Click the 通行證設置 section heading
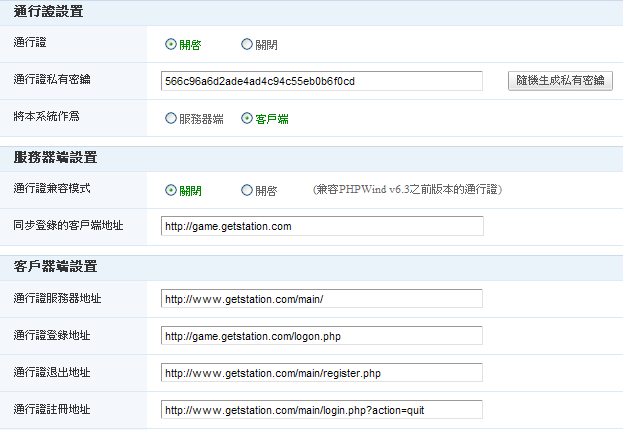This screenshot has width=623, height=430. (x=48, y=12)
